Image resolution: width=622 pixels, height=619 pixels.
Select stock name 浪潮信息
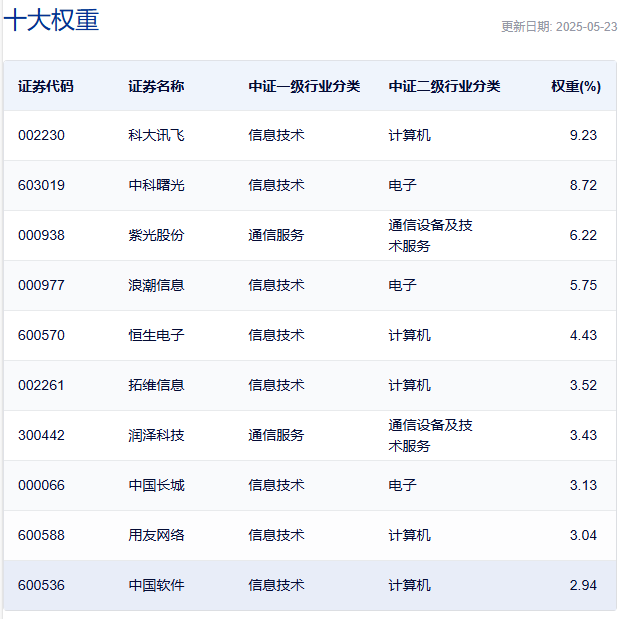(x=156, y=285)
